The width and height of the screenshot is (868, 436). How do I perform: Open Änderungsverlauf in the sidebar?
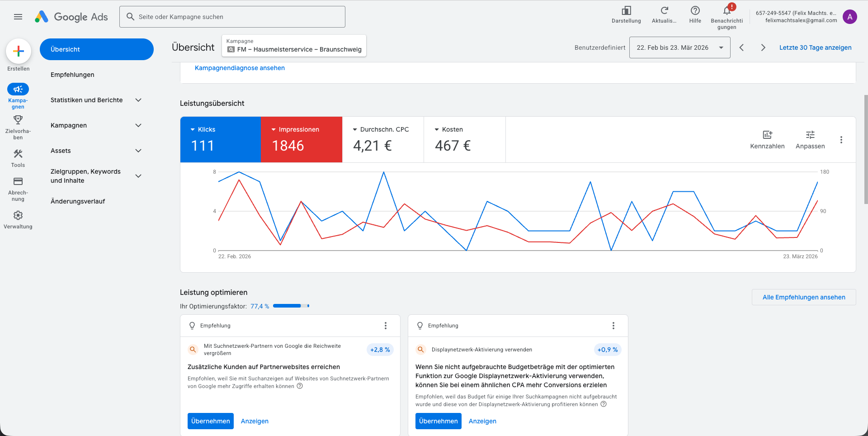(x=78, y=201)
